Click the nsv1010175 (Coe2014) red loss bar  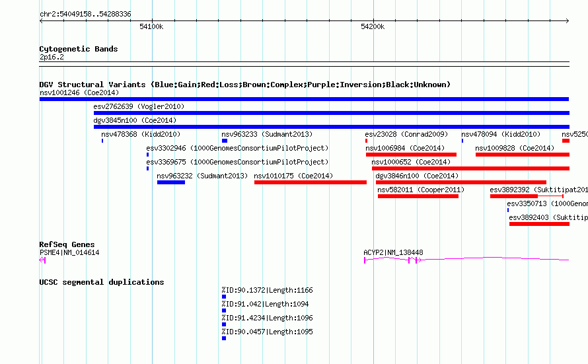pyautogui.click(x=310, y=182)
